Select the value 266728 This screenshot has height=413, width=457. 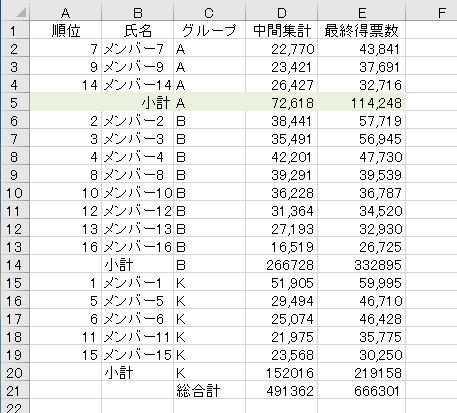point(281,265)
